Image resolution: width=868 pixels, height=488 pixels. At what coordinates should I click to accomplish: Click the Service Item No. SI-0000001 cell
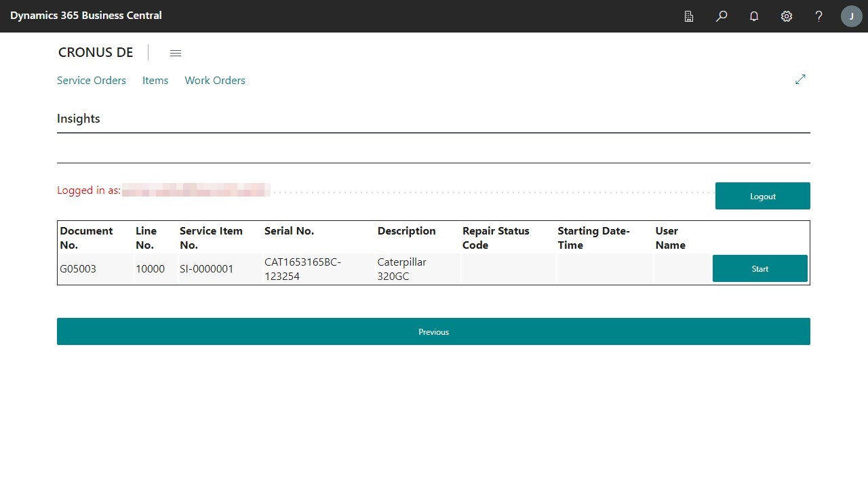point(206,268)
